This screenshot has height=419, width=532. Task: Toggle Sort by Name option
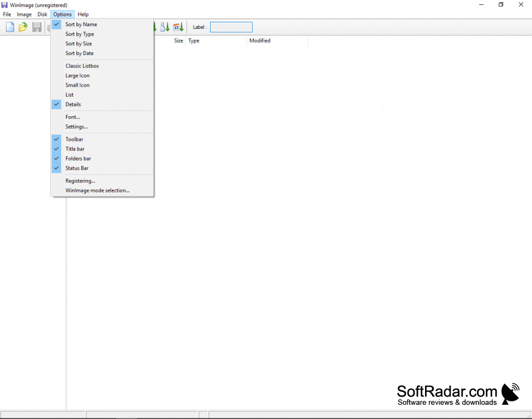102,25
